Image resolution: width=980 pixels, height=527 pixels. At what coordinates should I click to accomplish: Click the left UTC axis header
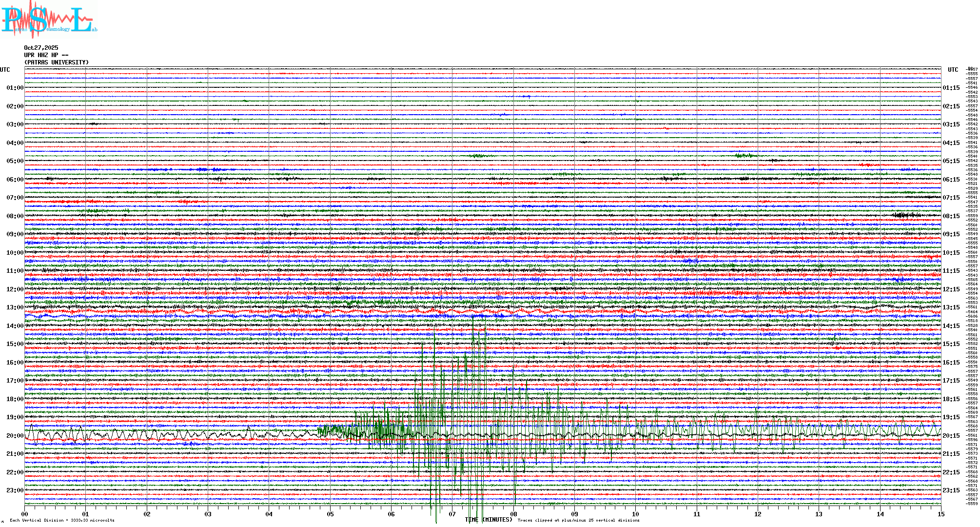click(5, 70)
